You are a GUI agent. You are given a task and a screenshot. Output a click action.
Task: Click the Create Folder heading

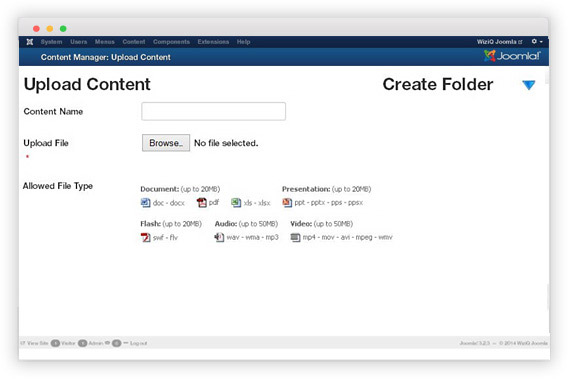tap(438, 84)
